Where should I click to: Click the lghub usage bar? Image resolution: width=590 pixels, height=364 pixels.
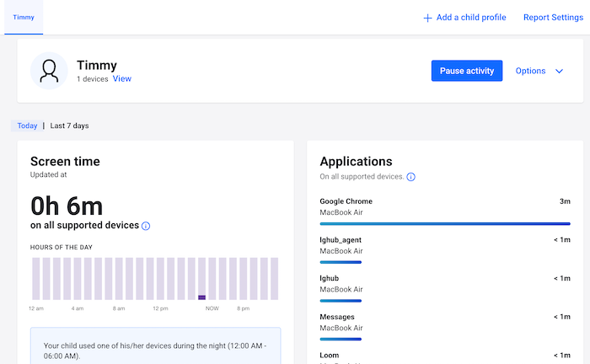click(x=341, y=301)
